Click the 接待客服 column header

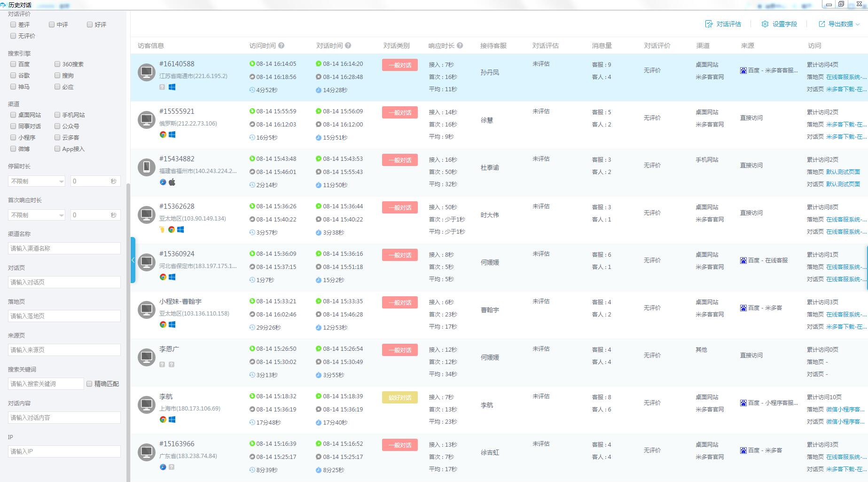coord(493,46)
